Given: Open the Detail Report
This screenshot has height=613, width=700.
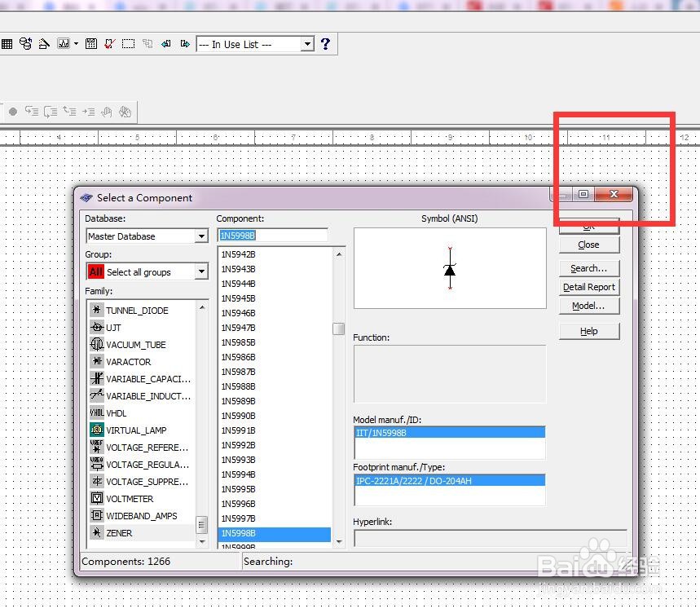Looking at the screenshot, I should tap(589, 287).
